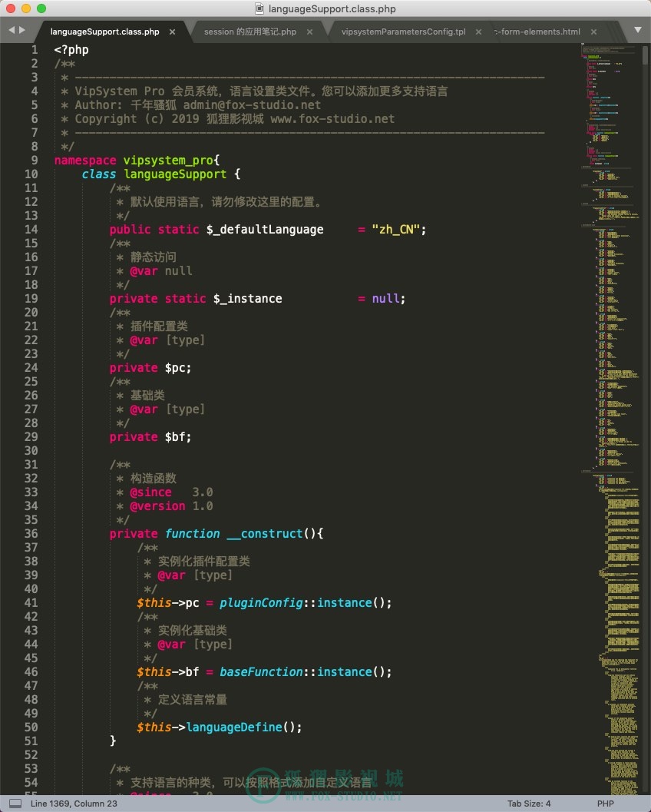Click the macOS green zoom window button
Image resolution: width=651 pixels, height=812 pixels.
click(41, 8)
